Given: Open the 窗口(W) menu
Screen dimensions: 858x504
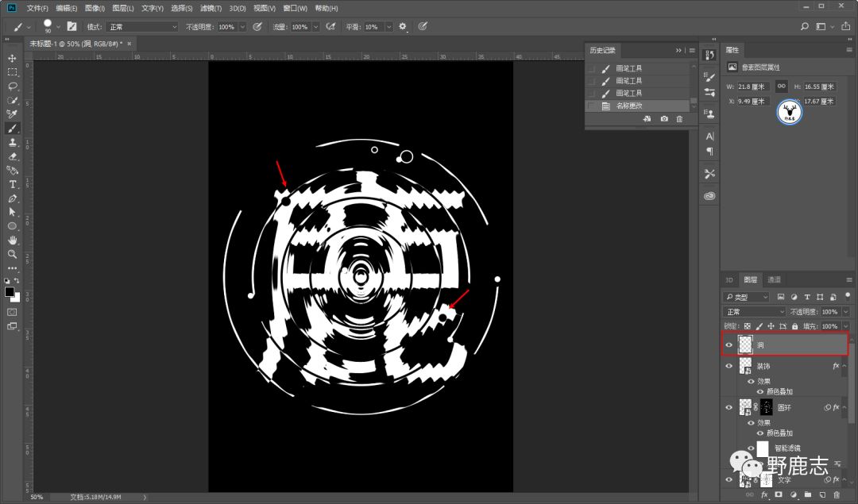Looking at the screenshot, I should coord(295,8).
